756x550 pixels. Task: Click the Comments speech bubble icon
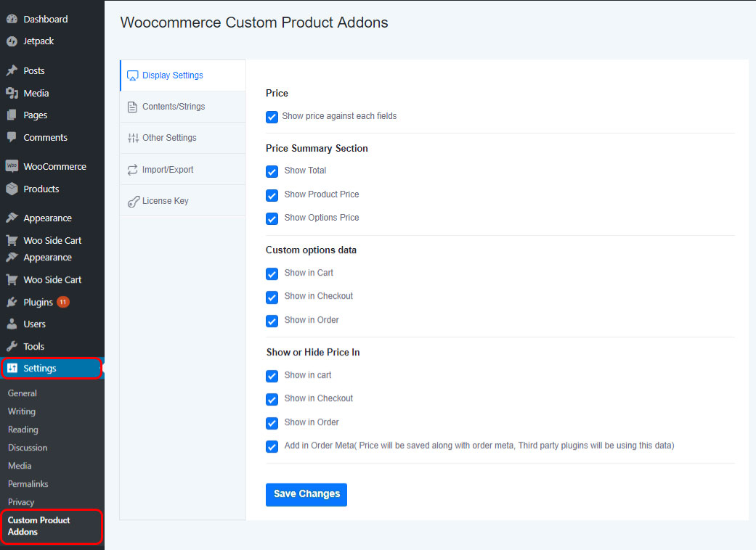click(12, 137)
